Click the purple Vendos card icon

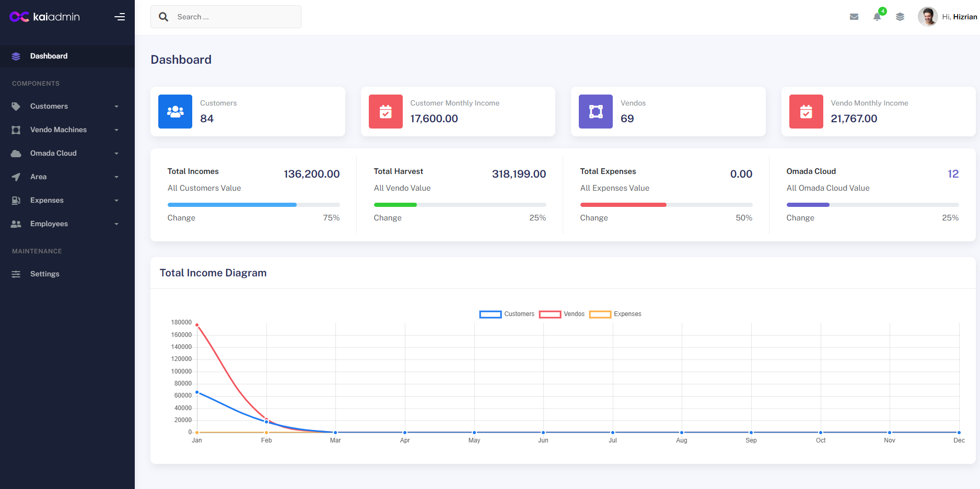coord(596,111)
